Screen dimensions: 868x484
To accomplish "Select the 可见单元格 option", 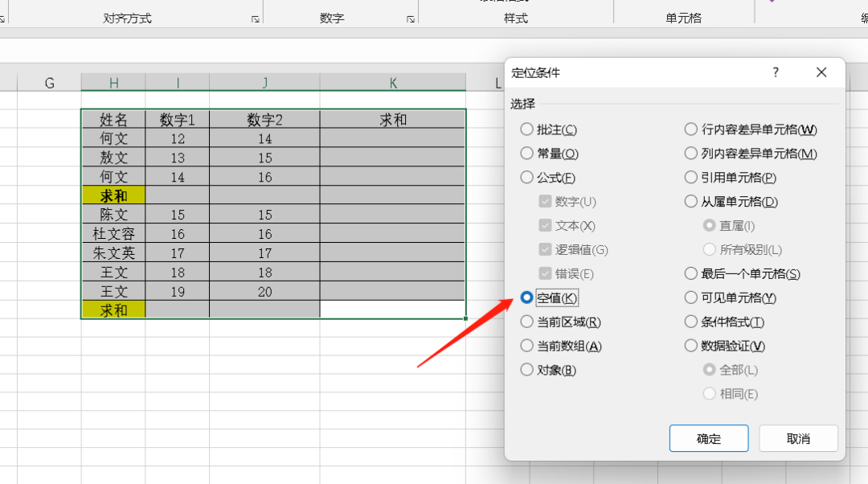I will [x=691, y=297].
